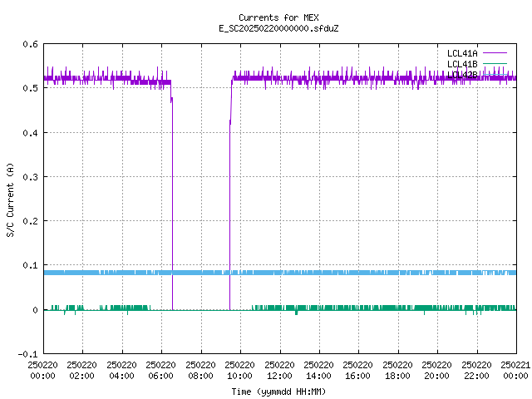Click the purple LCL41A legend line sample
The height and width of the screenshot is (399, 532).
pos(495,53)
